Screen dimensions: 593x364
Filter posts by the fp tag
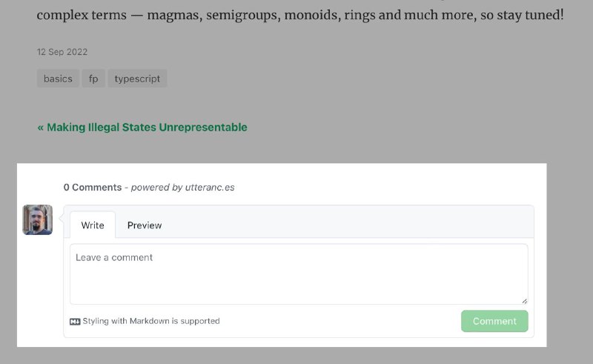coord(93,79)
